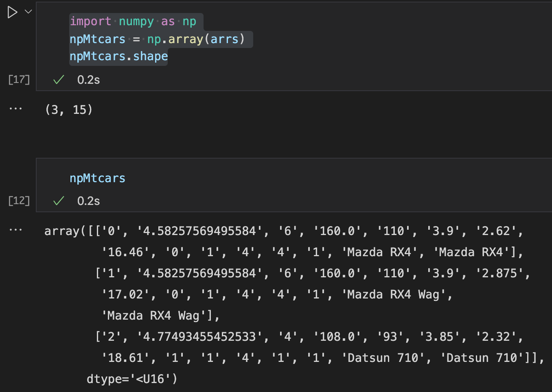Click the 'array' call in the first cell
This screenshot has height=392, width=552.
(x=186, y=39)
